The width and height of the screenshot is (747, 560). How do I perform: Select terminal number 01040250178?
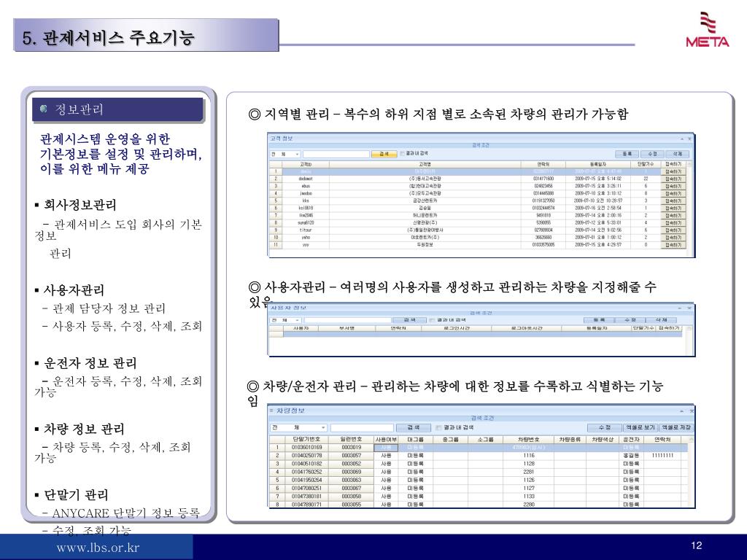306,456
